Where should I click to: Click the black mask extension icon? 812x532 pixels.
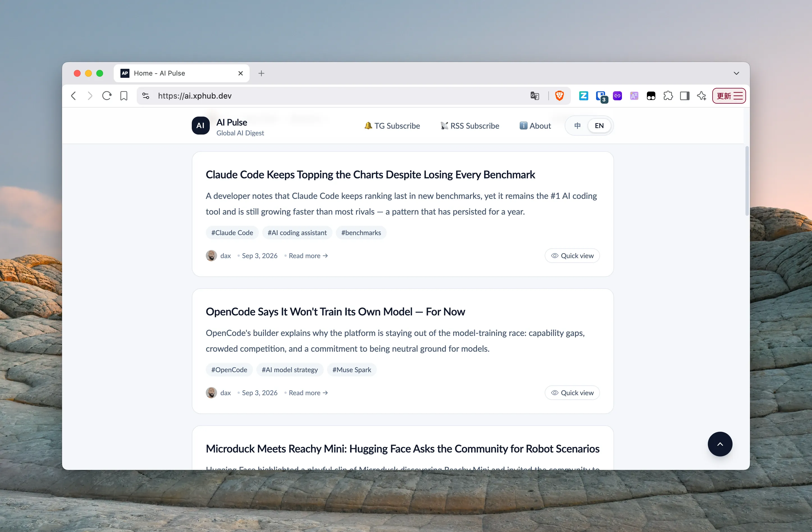click(651, 96)
